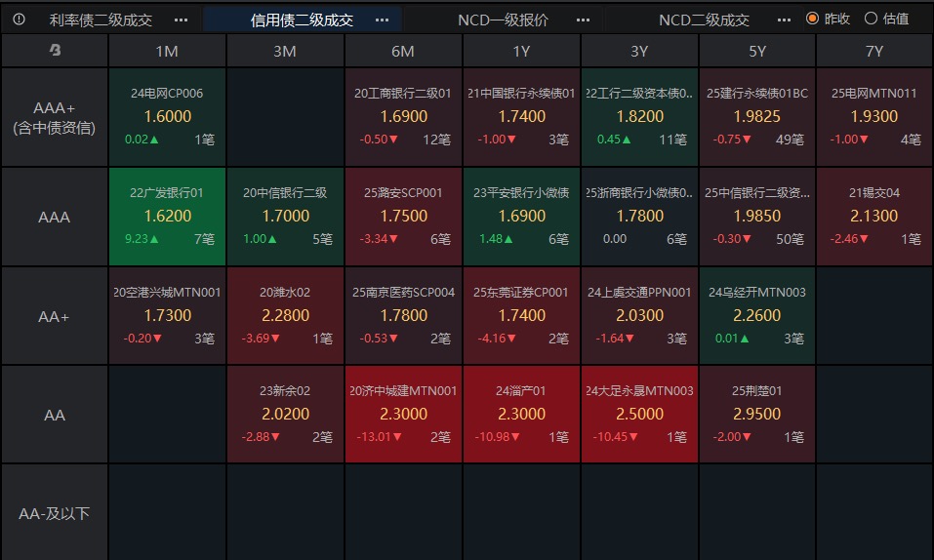The width and height of the screenshot is (934, 560).
Task: Click the 3Y column header
Action: point(639,51)
